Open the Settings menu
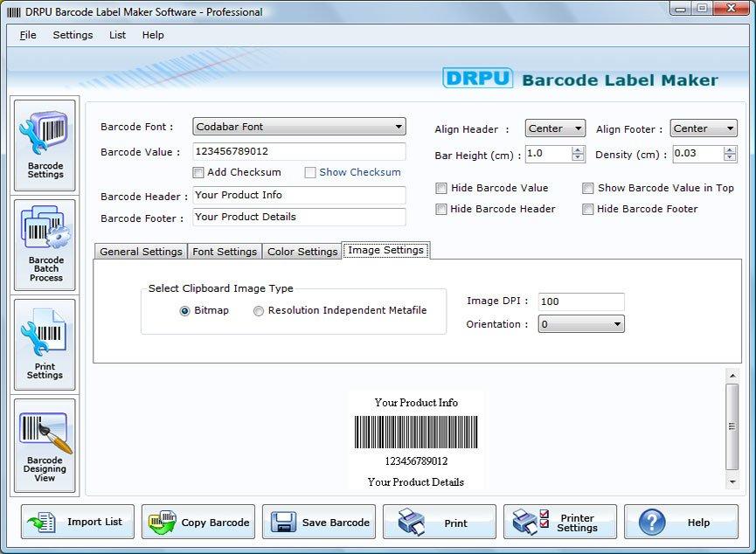The height and width of the screenshot is (554, 756). coord(73,35)
